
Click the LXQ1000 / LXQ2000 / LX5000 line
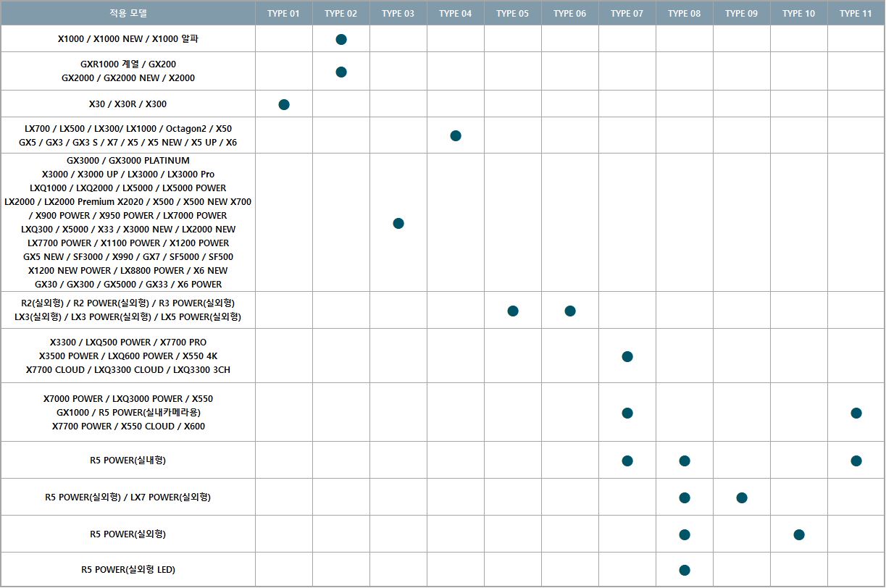click(x=128, y=188)
